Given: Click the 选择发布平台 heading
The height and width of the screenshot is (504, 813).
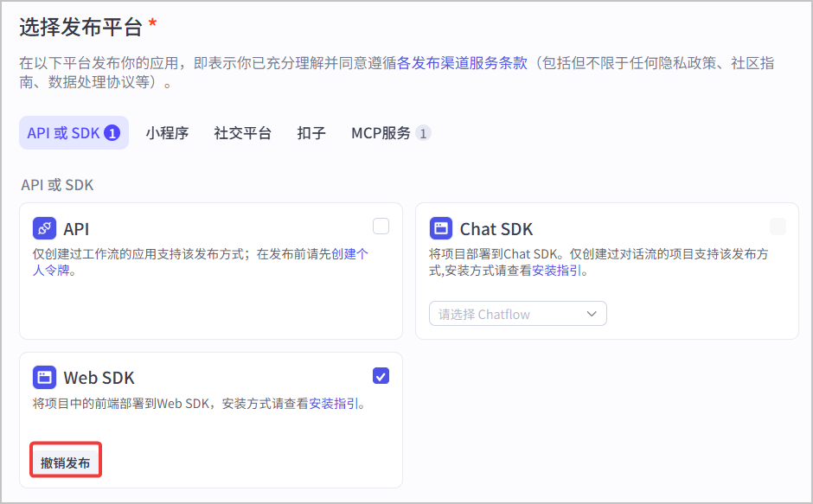Looking at the screenshot, I should (x=81, y=27).
